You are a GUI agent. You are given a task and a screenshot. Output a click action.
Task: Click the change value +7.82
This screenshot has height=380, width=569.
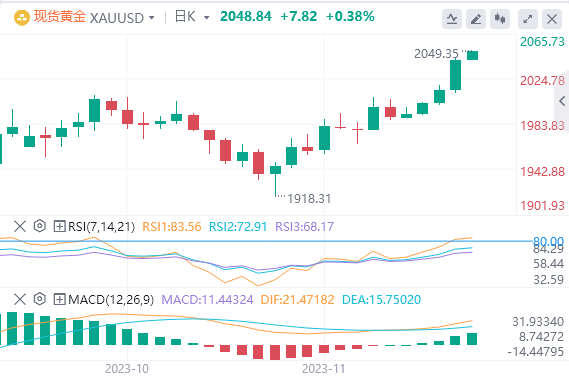pos(299,16)
